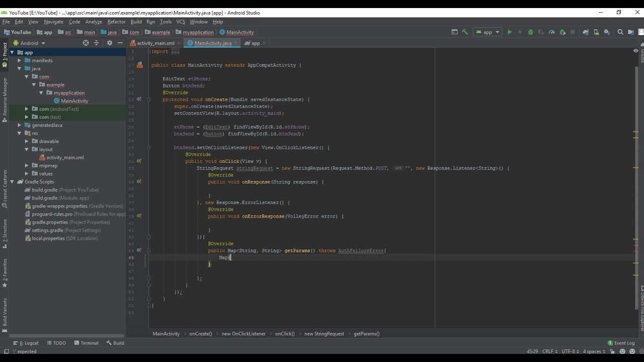Open the app run configuration dropdown
The height and width of the screenshot is (362, 644).
click(488, 32)
